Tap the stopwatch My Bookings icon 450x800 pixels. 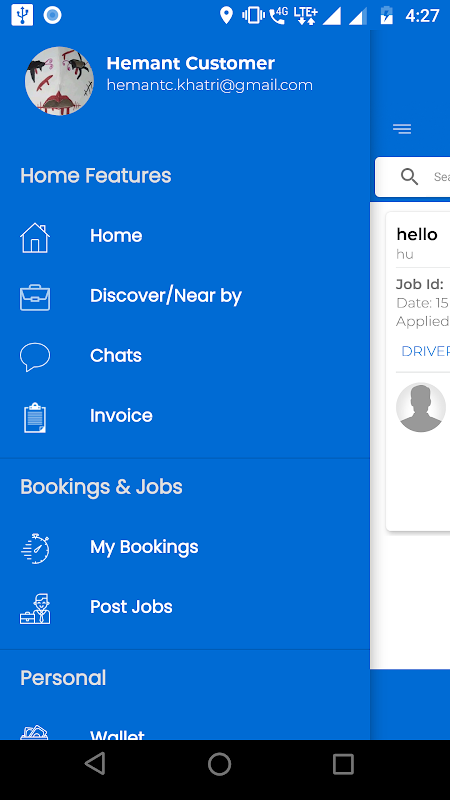[35, 548]
